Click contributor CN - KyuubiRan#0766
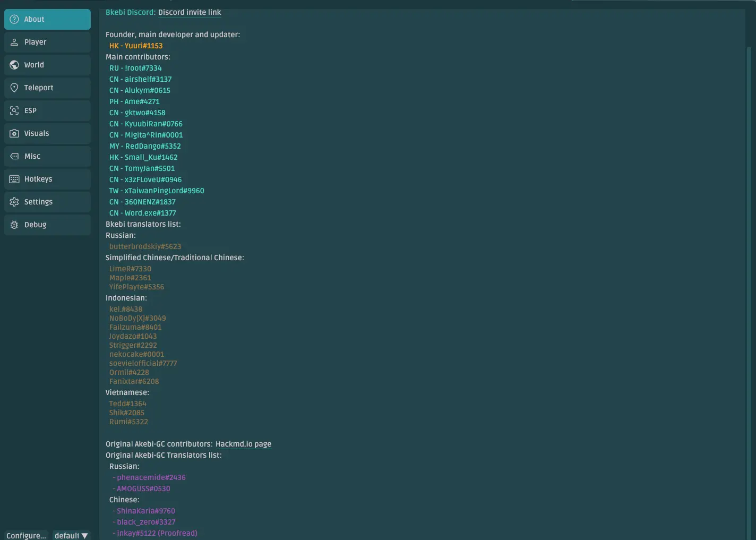756x540 pixels. (146, 124)
